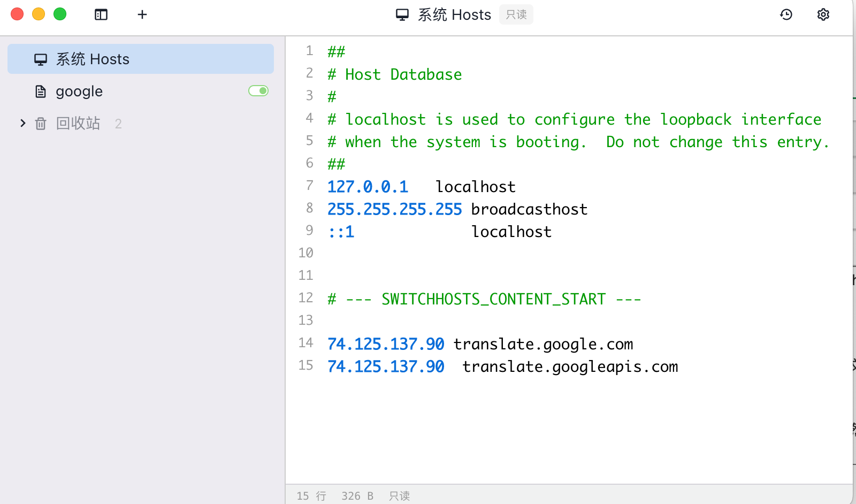Click the 255.255.255.255 address
Viewport: 856px width, 504px height.
tap(395, 209)
